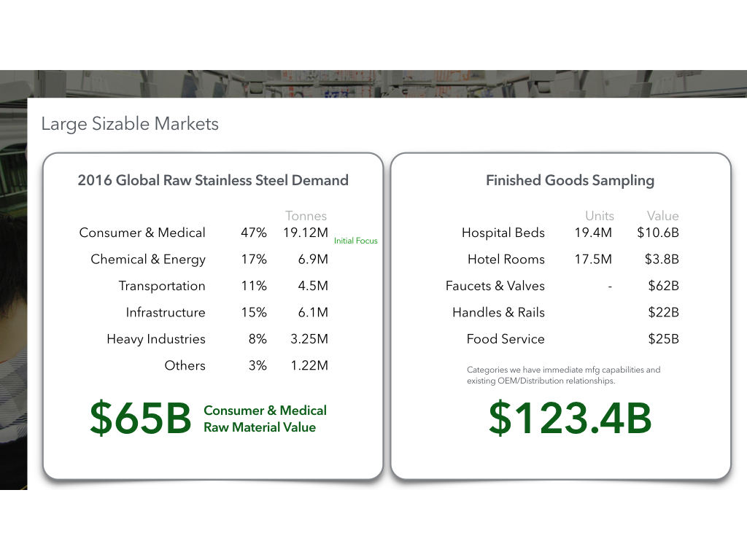
Task: Click the $10.6B Hospital Beds value
Action: (x=658, y=233)
